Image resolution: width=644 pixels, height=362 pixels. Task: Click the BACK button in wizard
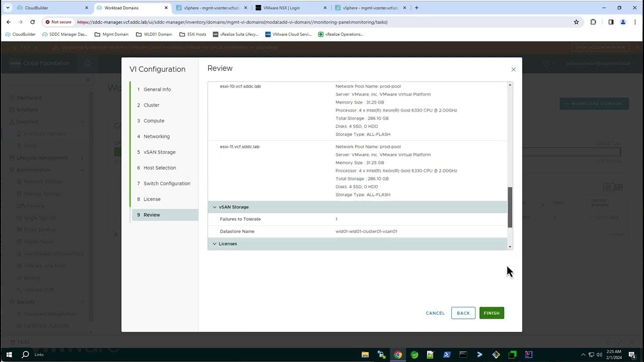463,313
